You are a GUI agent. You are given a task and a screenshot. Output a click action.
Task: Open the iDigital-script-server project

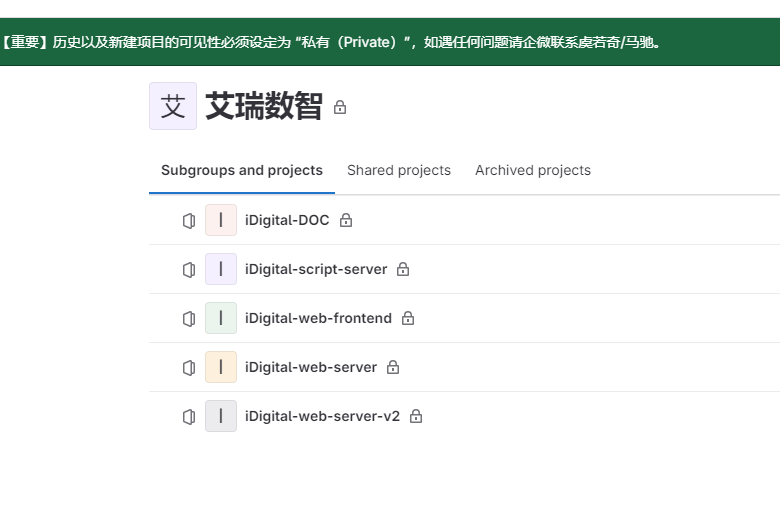[x=316, y=269]
